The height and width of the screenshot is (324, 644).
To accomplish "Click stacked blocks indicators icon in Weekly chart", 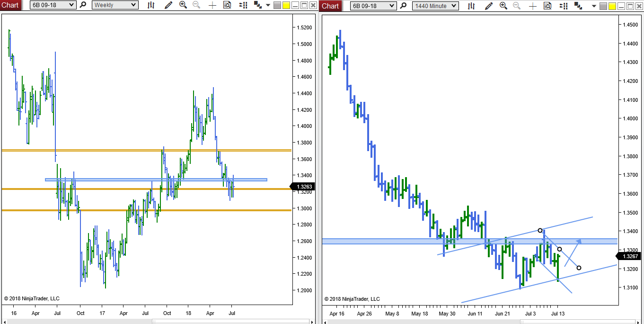I will coord(258,5).
